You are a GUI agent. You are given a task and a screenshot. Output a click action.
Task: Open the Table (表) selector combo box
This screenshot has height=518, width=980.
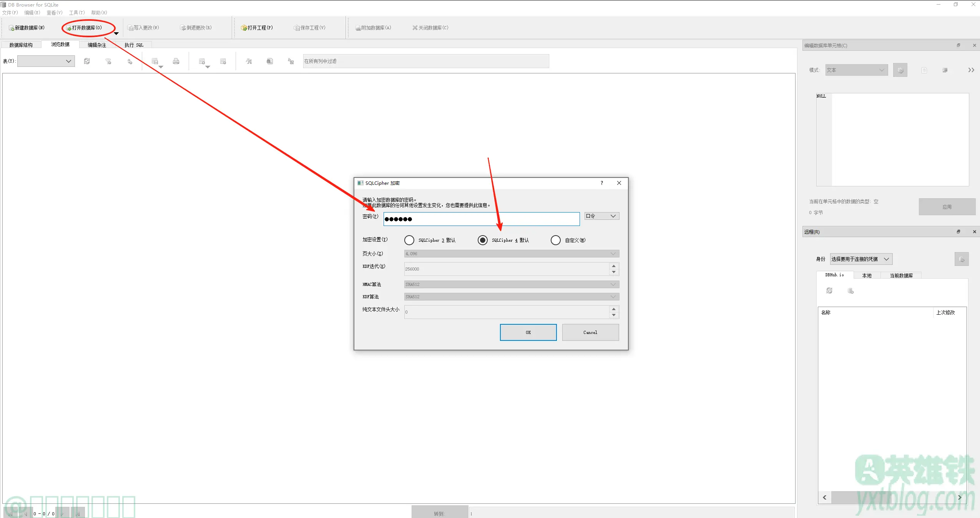tap(46, 61)
